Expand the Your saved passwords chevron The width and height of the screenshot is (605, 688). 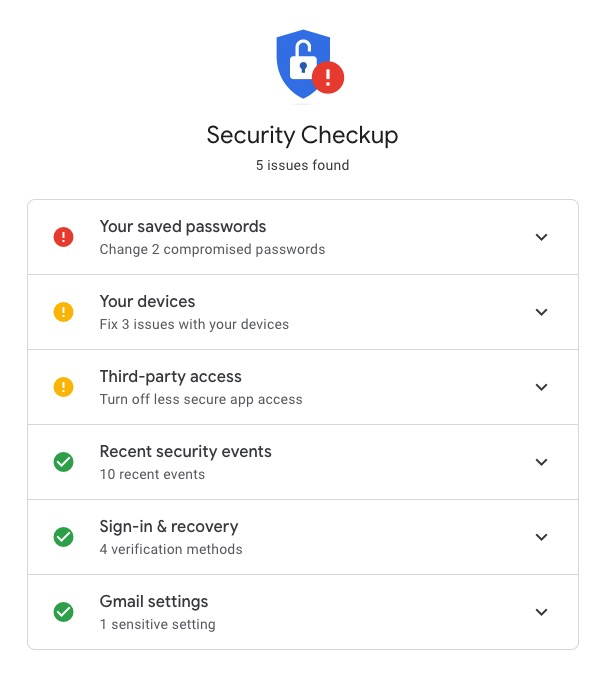(541, 237)
